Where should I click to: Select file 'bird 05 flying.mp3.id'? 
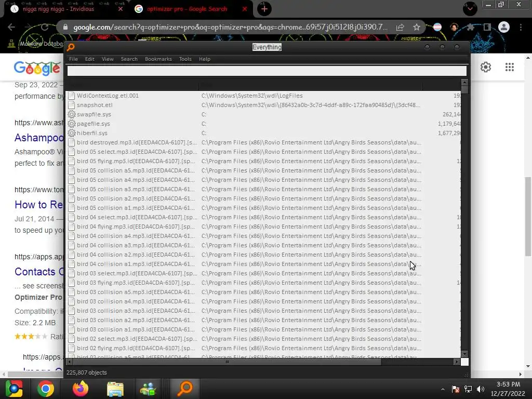(136, 161)
